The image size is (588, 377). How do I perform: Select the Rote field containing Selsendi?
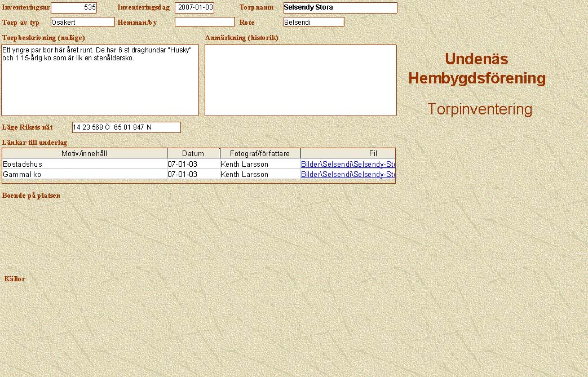coord(313,22)
